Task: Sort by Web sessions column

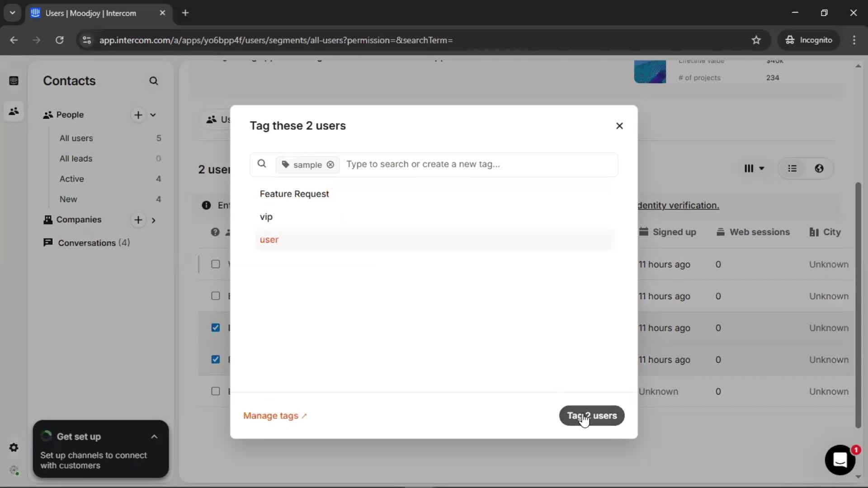Action: pyautogui.click(x=753, y=232)
